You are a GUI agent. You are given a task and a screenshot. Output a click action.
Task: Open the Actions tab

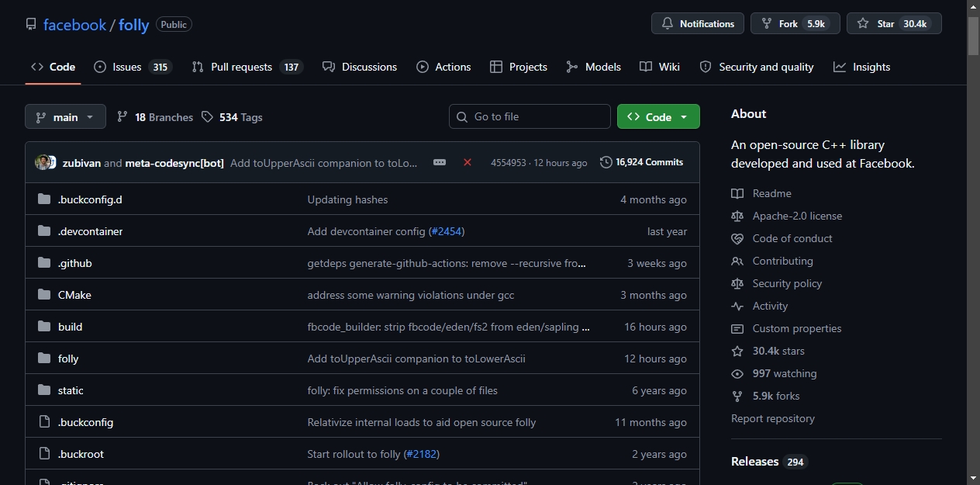[443, 67]
